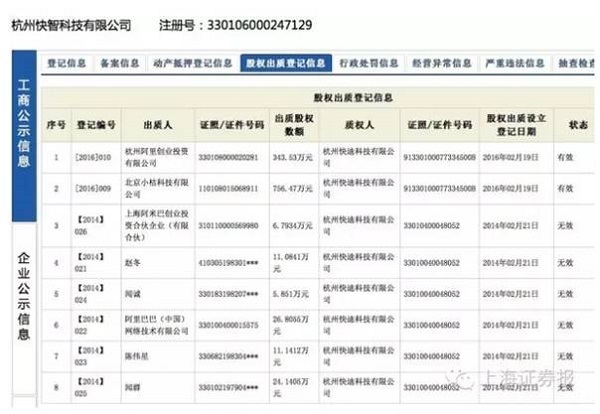Click the amount 11.0841万元
600x414 pixels.
tap(291, 263)
